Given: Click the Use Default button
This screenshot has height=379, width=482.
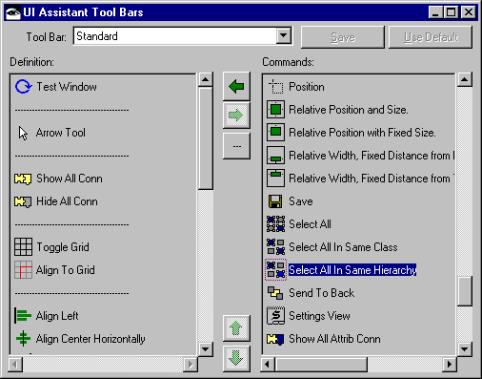Looking at the screenshot, I should pos(430,37).
